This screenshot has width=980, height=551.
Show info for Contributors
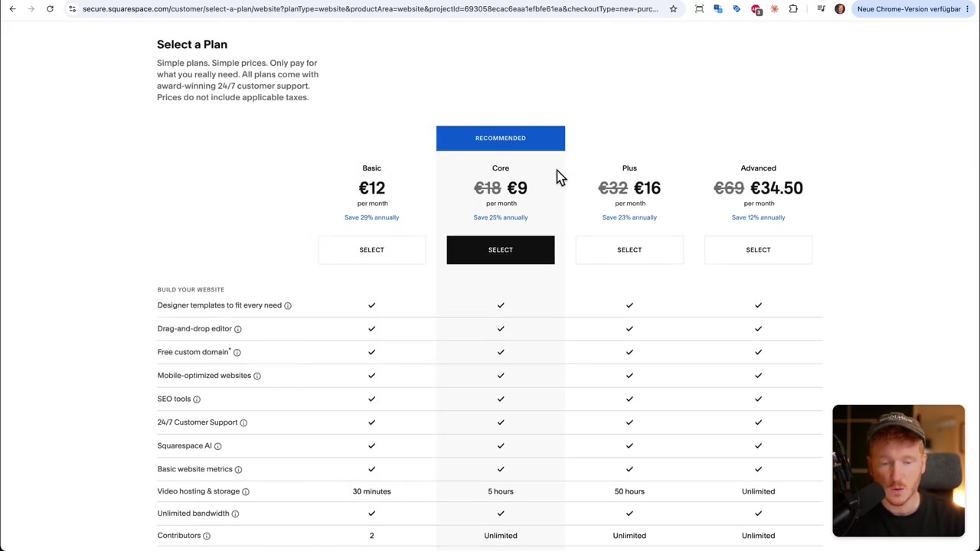tap(207, 536)
